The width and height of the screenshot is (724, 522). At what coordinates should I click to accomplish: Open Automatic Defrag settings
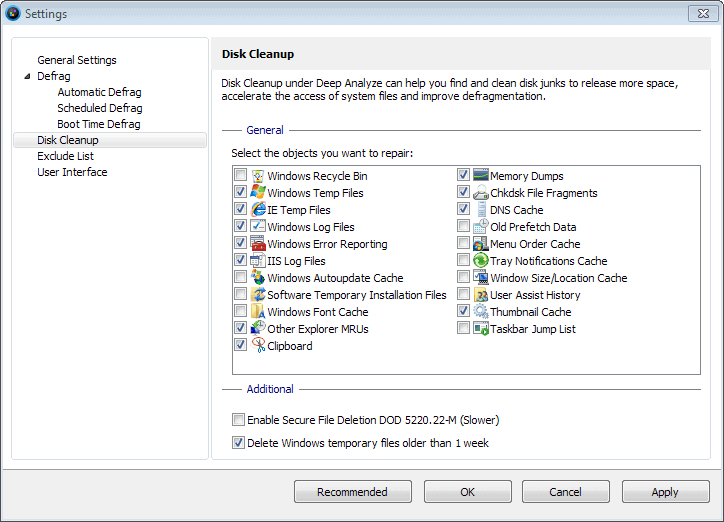(x=99, y=92)
